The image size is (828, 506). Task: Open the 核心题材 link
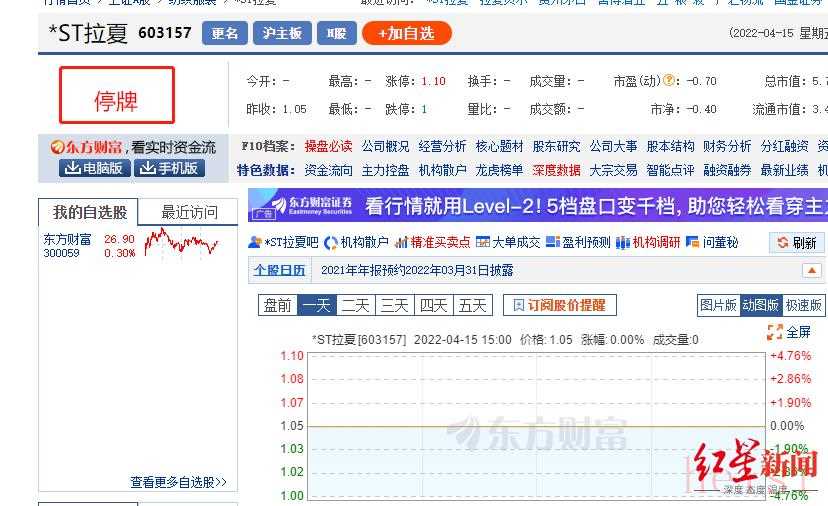(x=499, y=146)
